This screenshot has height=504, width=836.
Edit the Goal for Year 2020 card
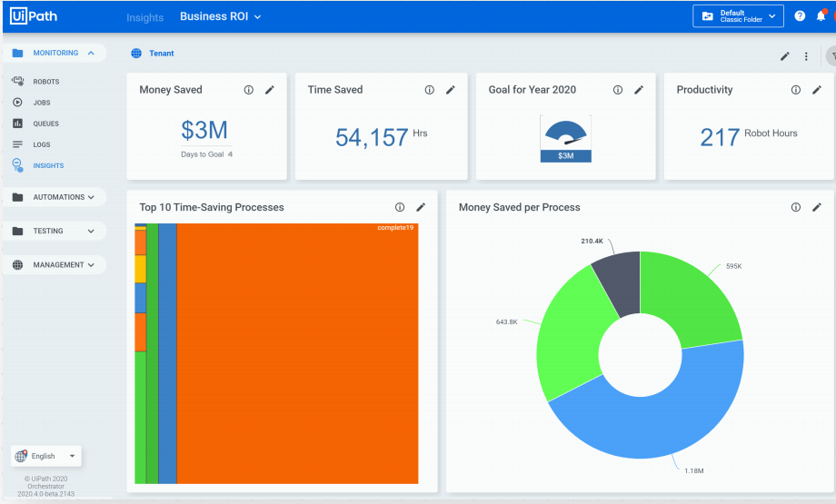(x=639, y=90)
